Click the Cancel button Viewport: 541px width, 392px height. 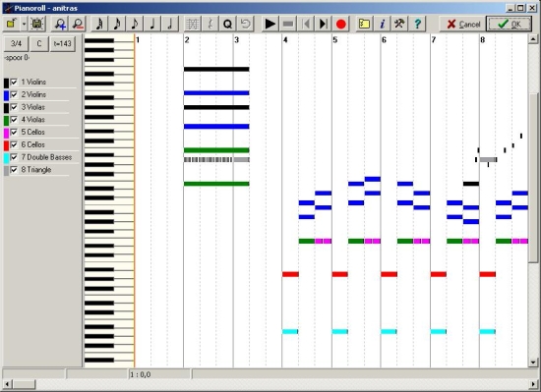point(462,24)
